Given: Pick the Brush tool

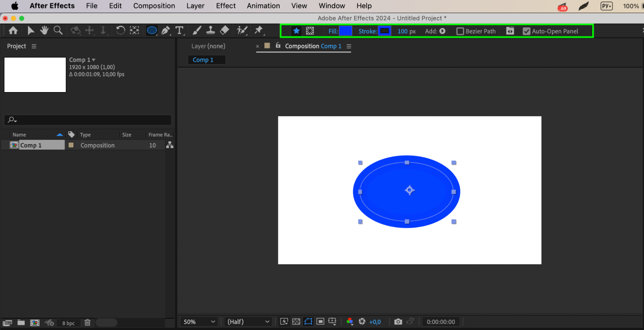Looking at the screenshot, I should (x=197, y=31).
